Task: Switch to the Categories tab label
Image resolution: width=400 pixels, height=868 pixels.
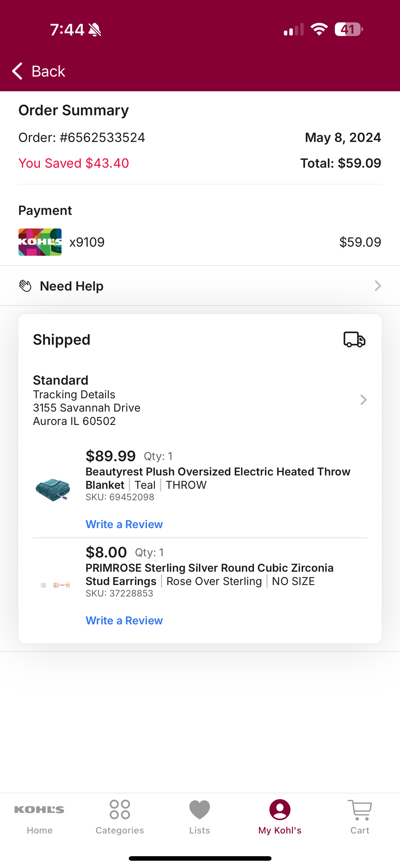Action: point(120,830)
